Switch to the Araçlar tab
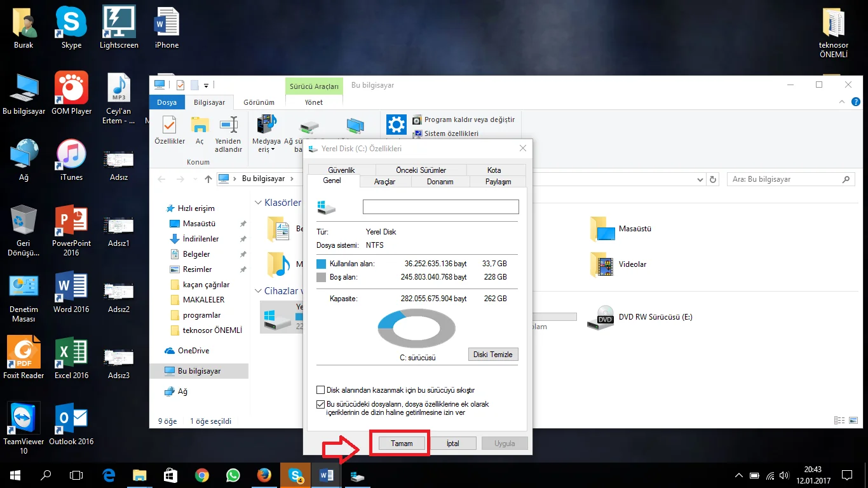 [384, 182]
